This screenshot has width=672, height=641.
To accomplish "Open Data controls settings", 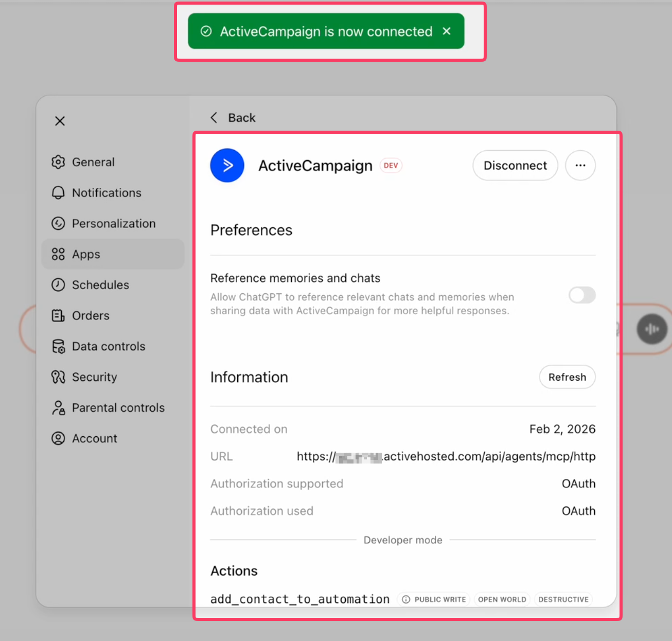I will [113, 346].
